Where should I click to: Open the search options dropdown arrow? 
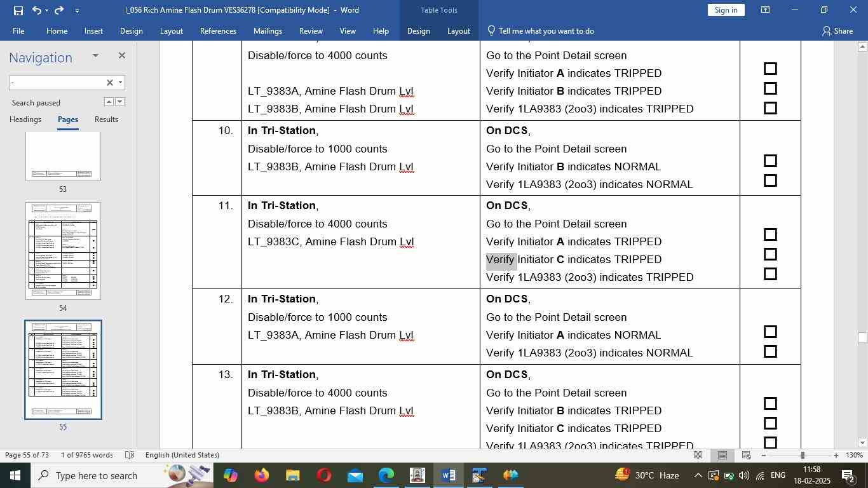120,83
